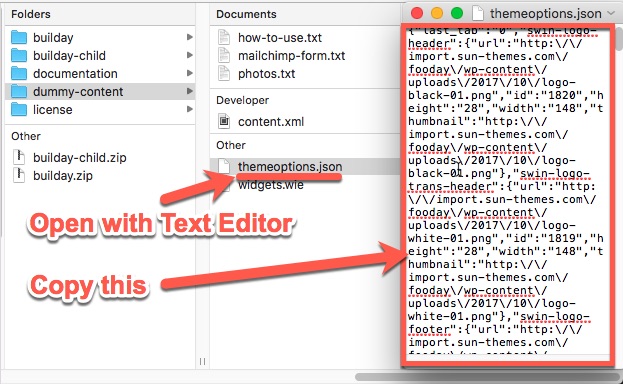Image resolution: width=623 pixels, height=384 pixels.
Task: Click the Developer group header
Action: [x=242, y=100]
